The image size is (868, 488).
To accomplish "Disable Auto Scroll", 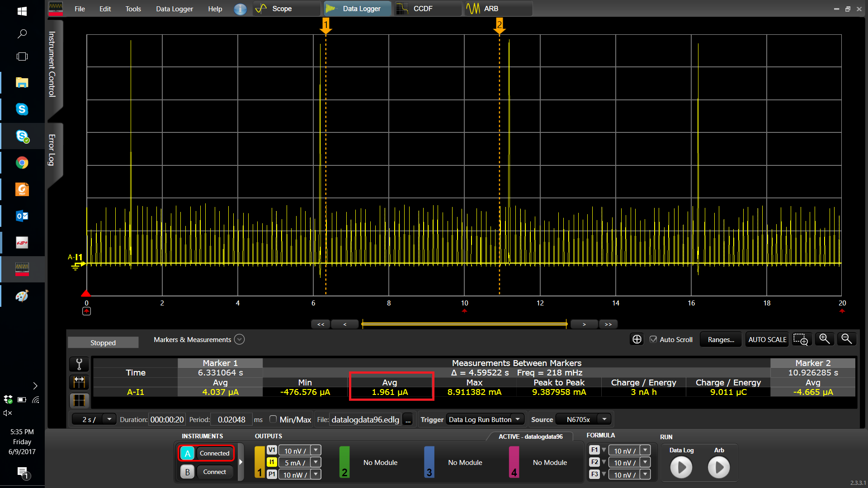I will coord(653,339).
